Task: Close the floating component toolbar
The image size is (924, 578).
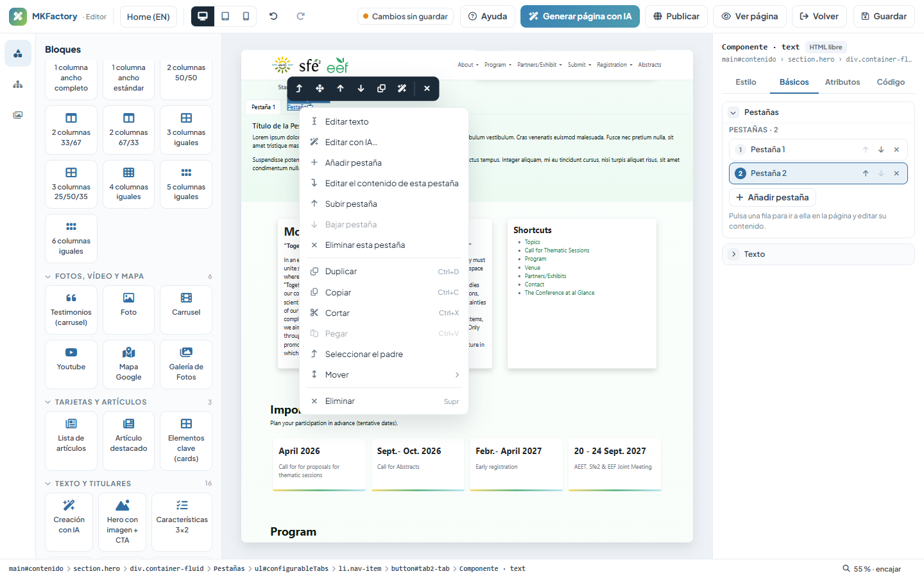Action: [427, 89]
